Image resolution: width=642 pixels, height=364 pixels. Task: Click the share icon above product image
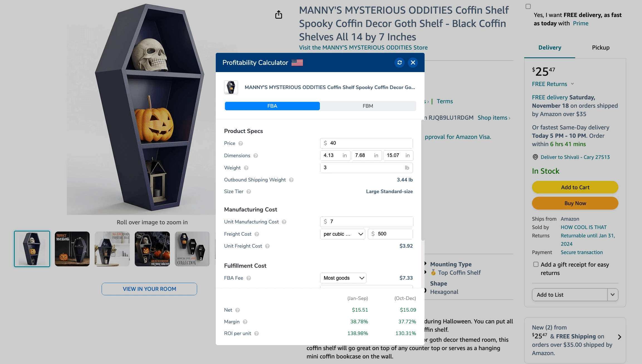tap(279, 14)
